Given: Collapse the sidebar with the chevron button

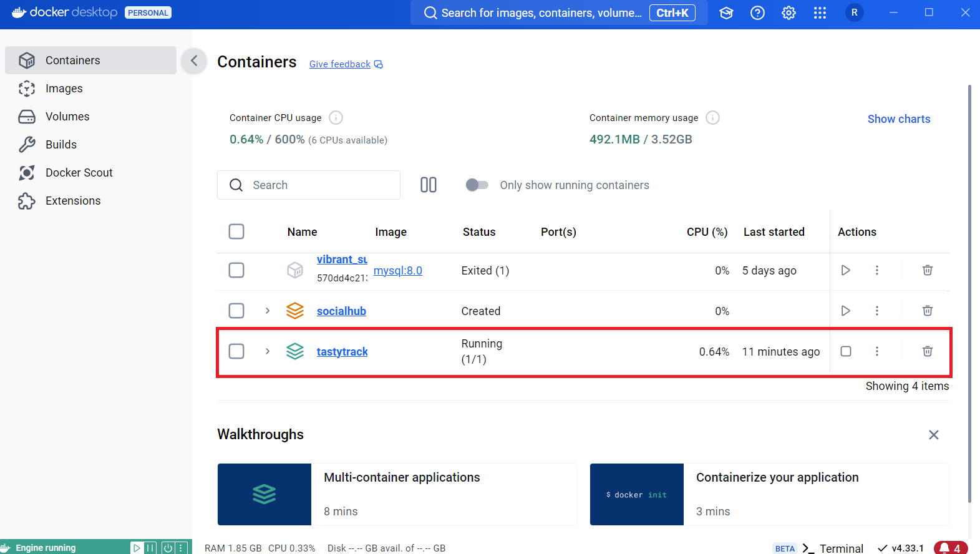Looking at the screenshot, I should click(x=194, y=61).
